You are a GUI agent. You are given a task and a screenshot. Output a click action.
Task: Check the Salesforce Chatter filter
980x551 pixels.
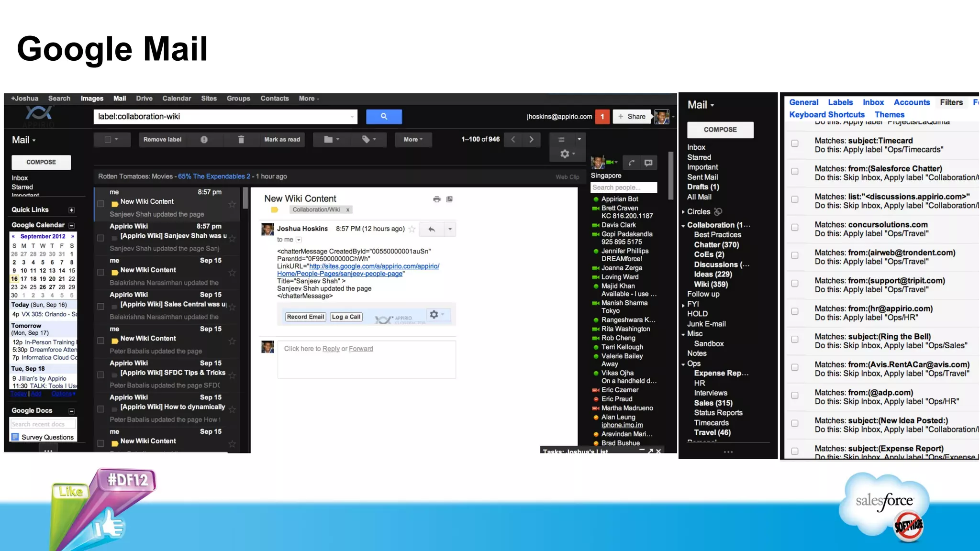795,171
